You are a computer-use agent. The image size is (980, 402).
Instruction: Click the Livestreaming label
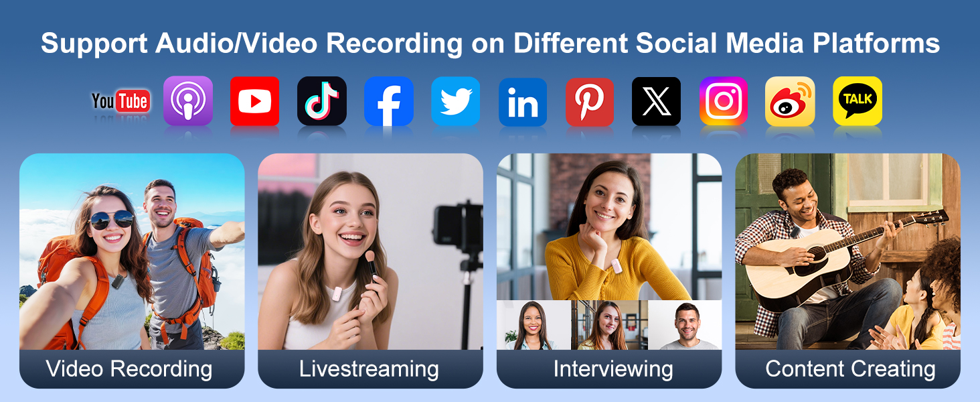point(369,369)
